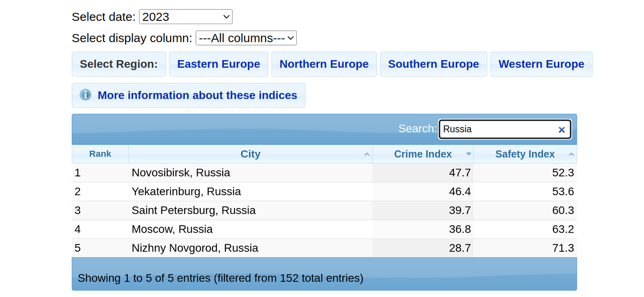Select the Eastern Europe region

point(218,64)
